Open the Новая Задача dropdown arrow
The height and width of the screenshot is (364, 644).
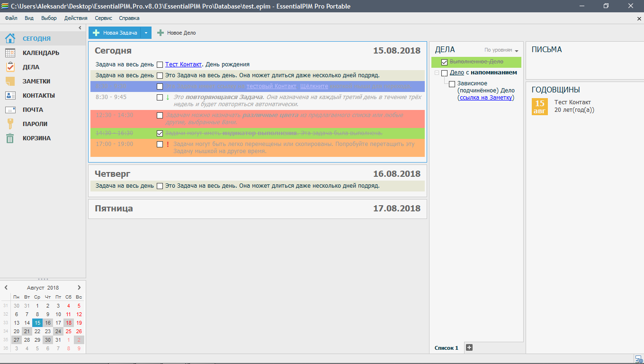pyautogui.click(x=146, y=33)
